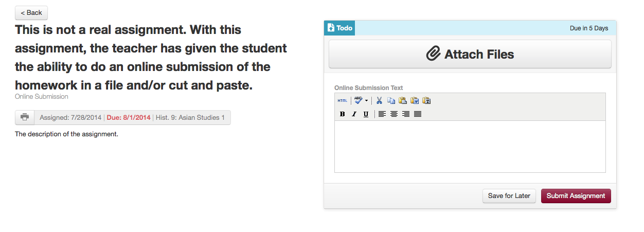Choose Paste from Word icon
Screen dimensions: 644x232
(415, 101)
